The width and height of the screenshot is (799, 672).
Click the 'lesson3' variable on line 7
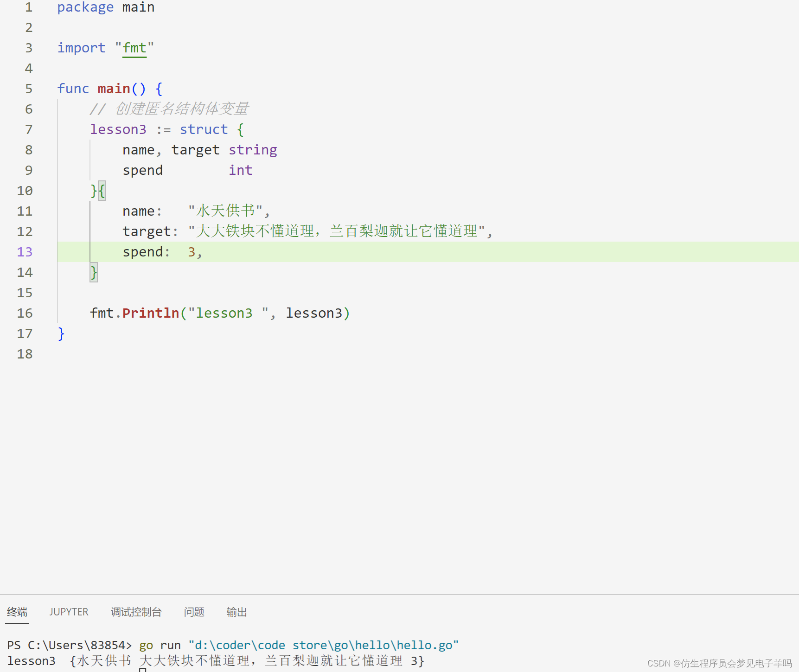[x=118, y=129]
